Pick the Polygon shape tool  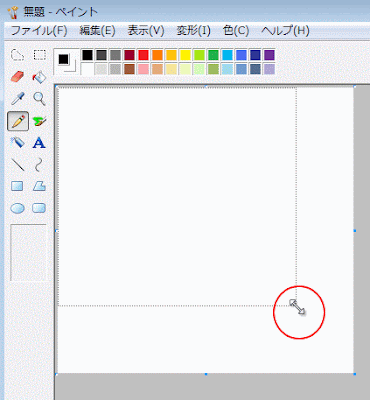pos(39,186)
